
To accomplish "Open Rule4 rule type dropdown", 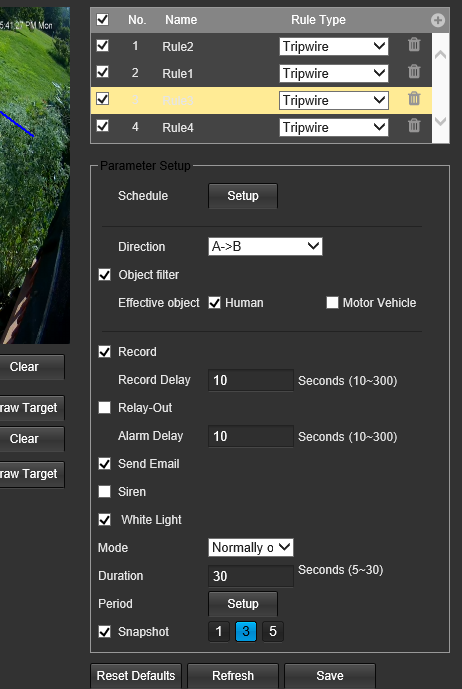I will pyautogui.click(x=334, y=127).
